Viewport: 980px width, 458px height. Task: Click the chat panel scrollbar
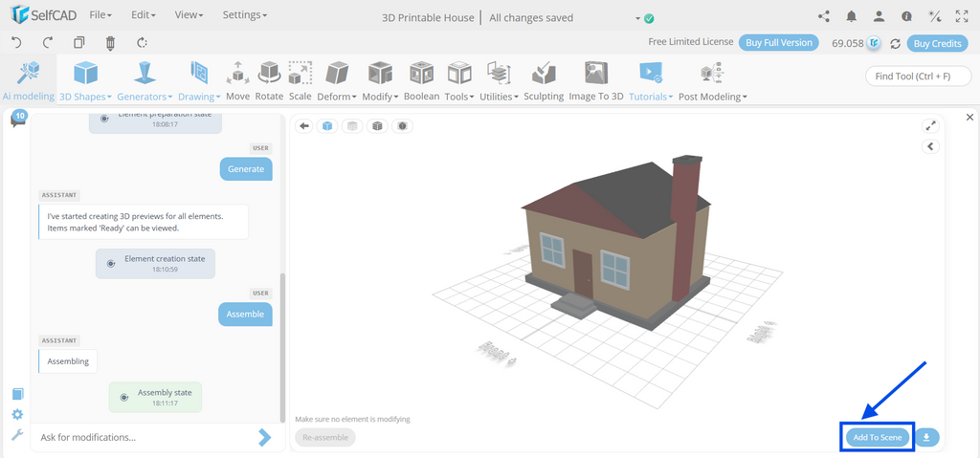click(x=282, y=347)
